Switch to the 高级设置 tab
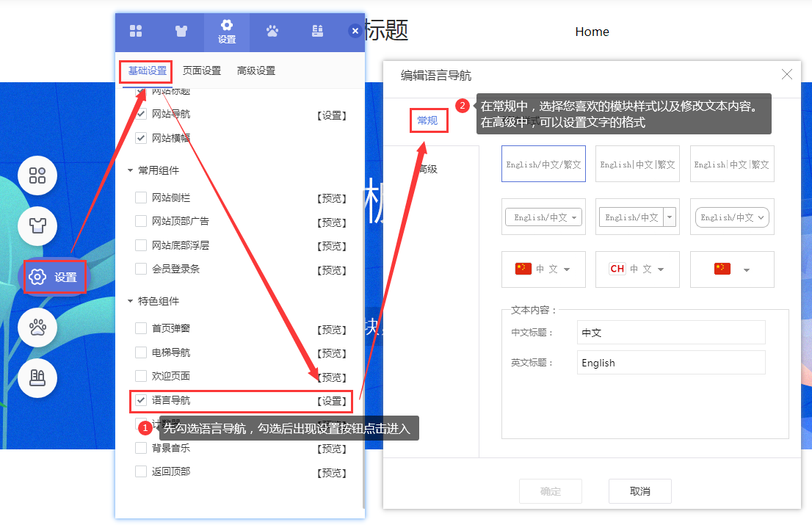The height and width of the screenshot is (525, 812). pos(255,71)
